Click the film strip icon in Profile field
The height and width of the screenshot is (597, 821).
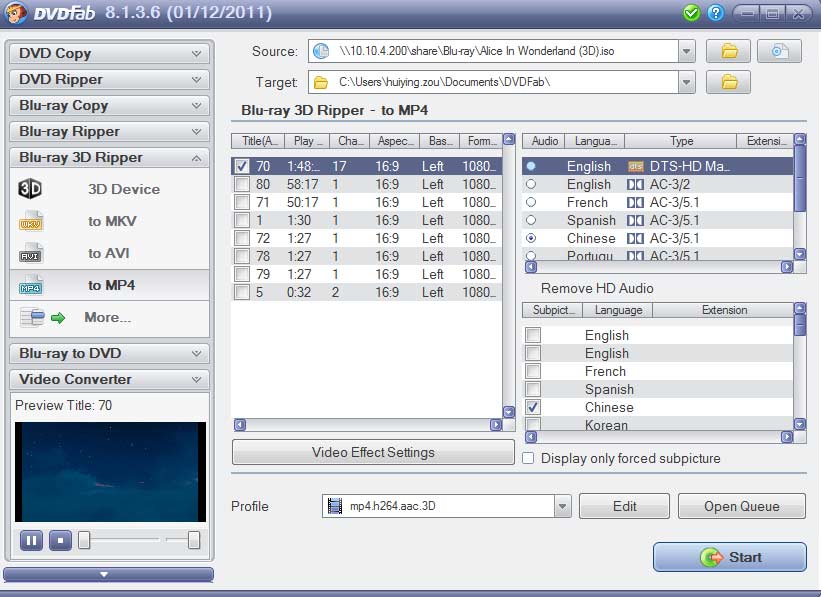click(x=335, y=506)
